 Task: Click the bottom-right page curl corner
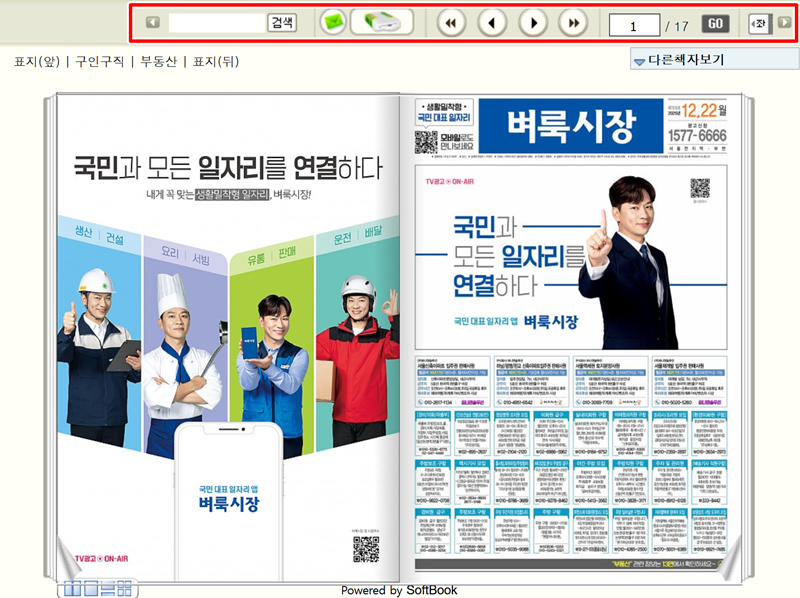point(730,559)
